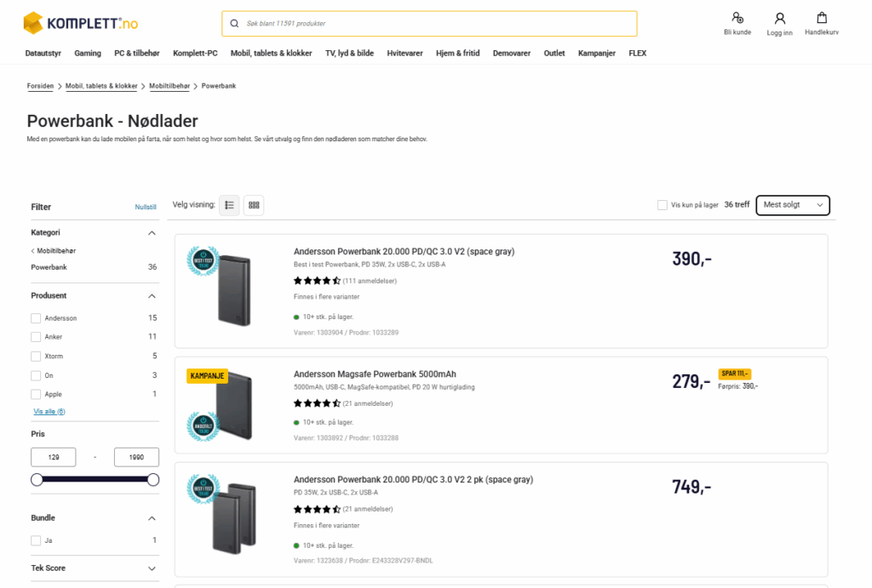
Task: Open the Mest solgt sort dropdown
Action: coord(792,205)
